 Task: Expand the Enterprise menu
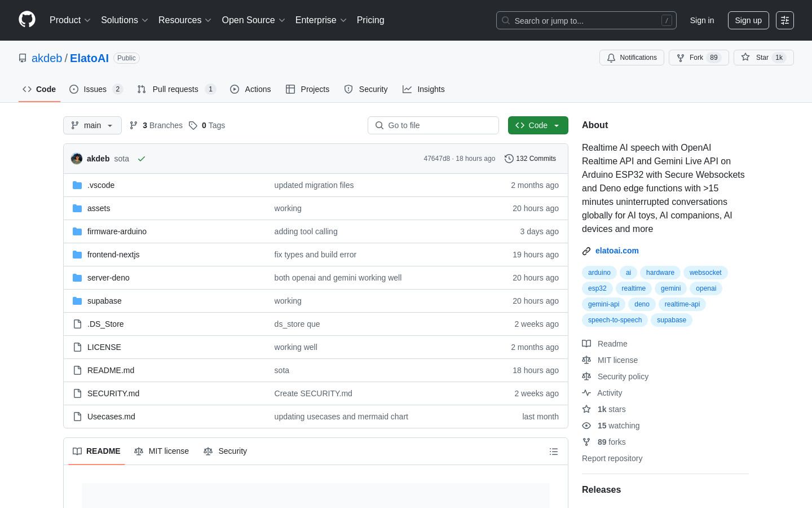point(321,20)
